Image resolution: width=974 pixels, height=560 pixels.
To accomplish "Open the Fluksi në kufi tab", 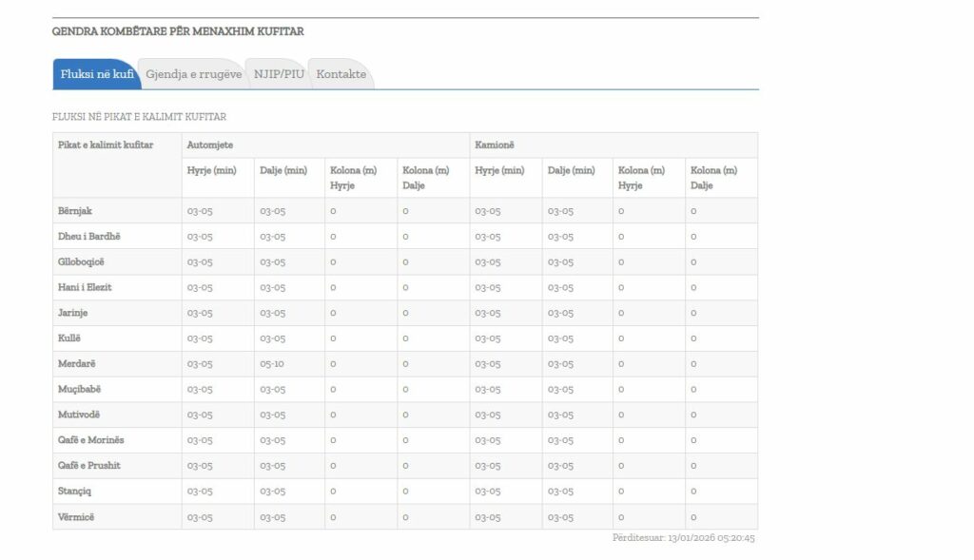I will point(96,74).
